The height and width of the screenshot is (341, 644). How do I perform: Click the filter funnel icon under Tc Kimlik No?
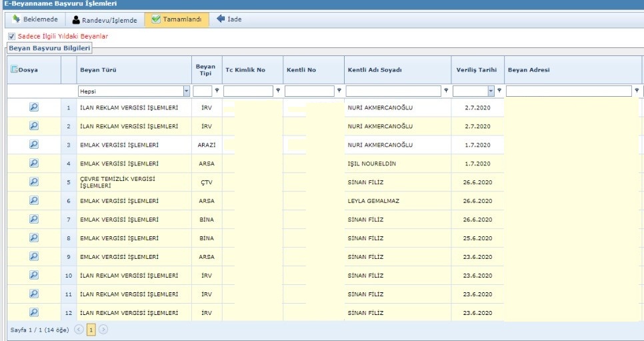pyautogui.click(x=278, y=91)
